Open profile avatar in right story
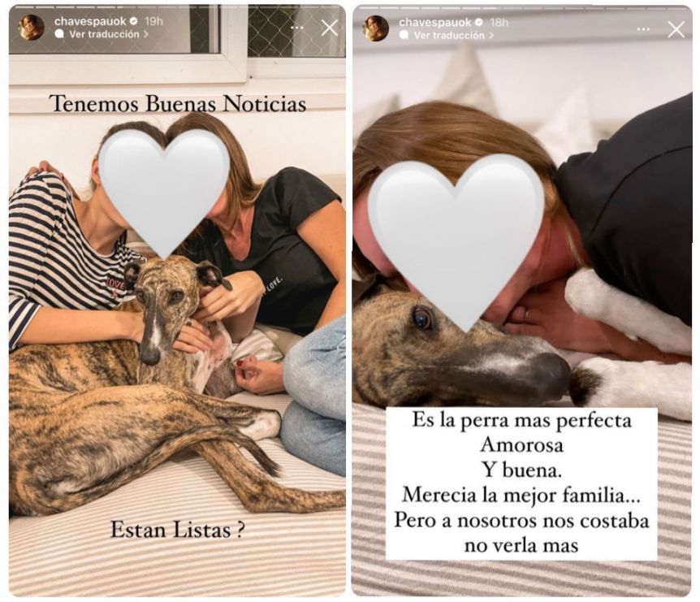Viewport: 700px width, 602px height. 376,28
